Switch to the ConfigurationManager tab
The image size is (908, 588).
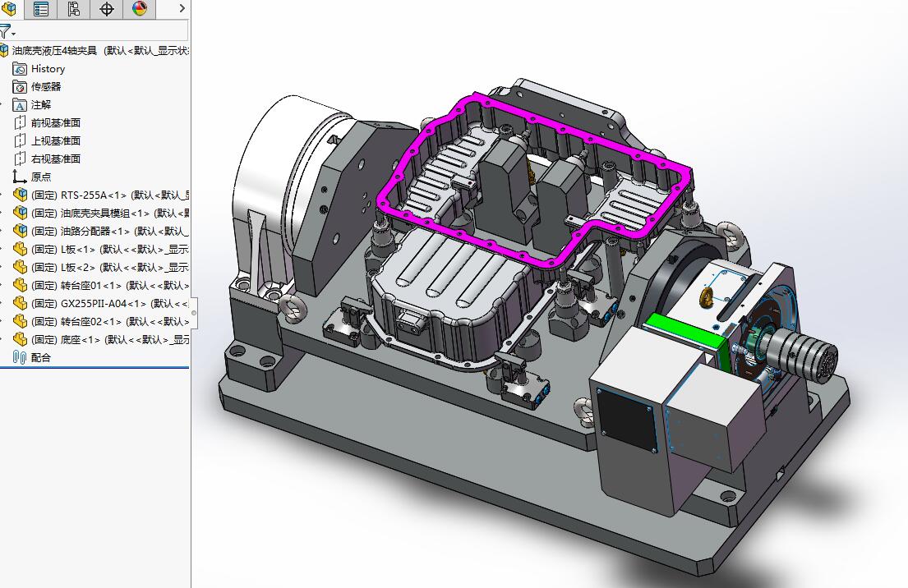point(73,9)
